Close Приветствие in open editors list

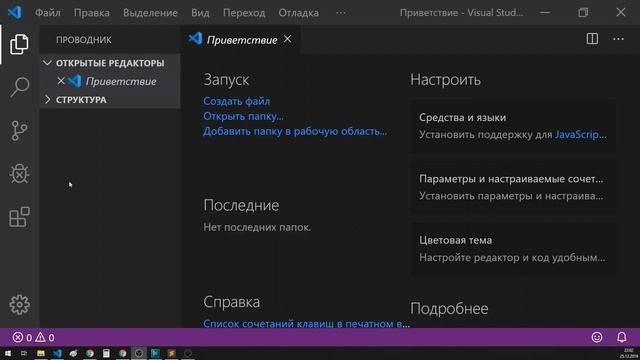(61, 81)
